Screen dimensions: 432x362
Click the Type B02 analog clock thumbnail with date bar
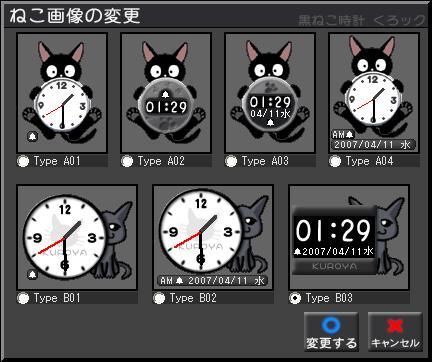213,237
